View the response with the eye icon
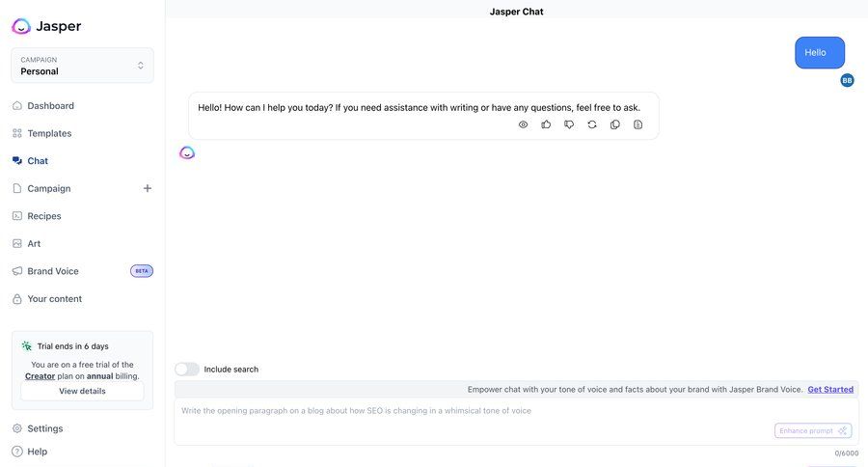 coord(523,124)
